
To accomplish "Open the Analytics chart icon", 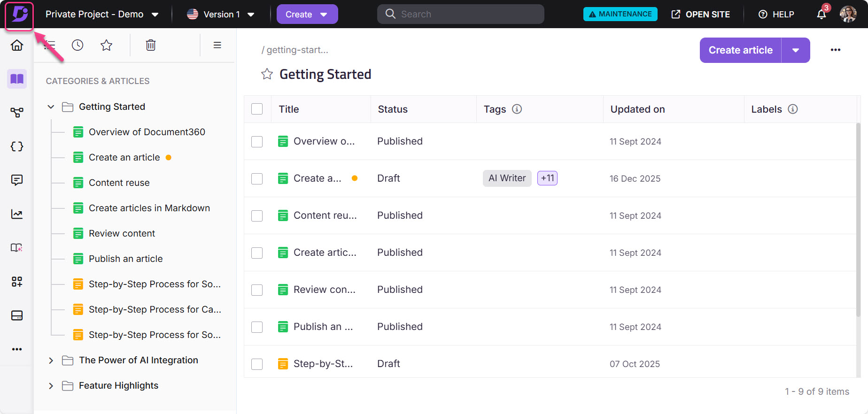I will [17, 214].
